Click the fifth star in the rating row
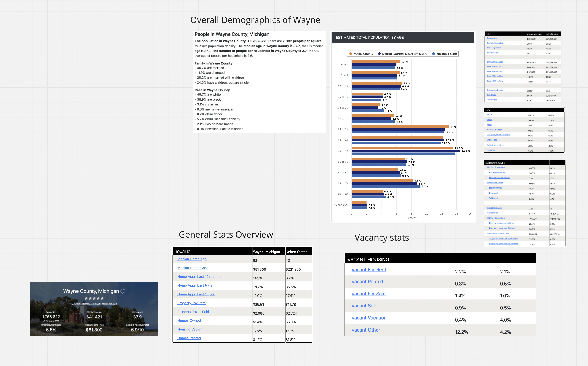The height and width of the screenshot is (366, 588). [x=102, y=298]
